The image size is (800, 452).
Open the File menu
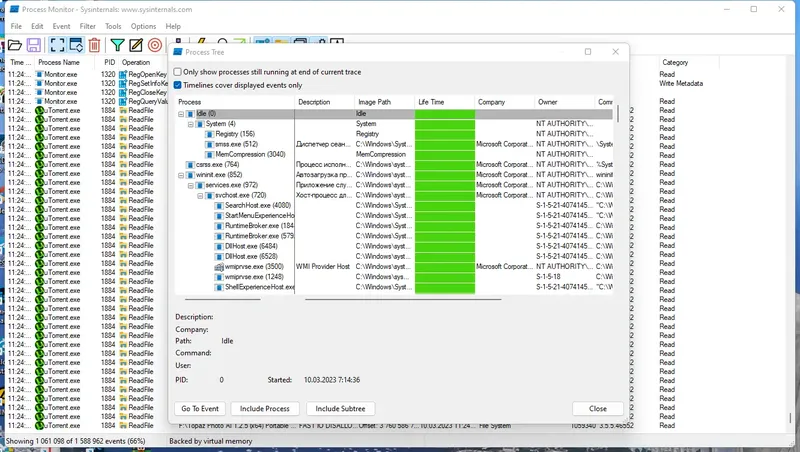(x=16, y=27)
